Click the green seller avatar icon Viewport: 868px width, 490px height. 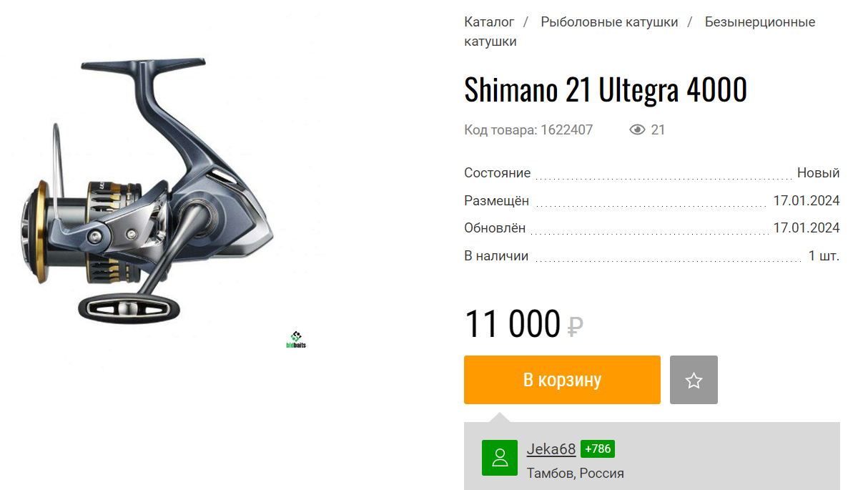click(500, 458)
